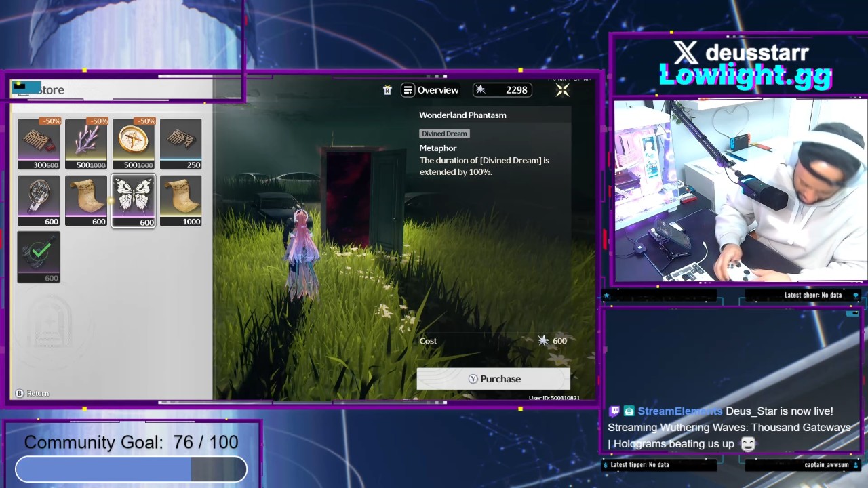Viewport: 868px width, 488px height.
Task: Select the purple coral store item
Action: tap(86, 144)
